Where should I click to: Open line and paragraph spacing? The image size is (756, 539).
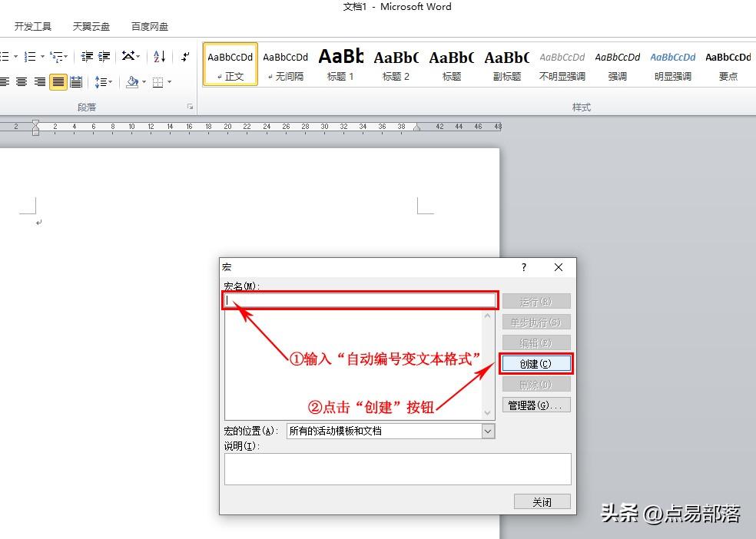(101, 82)
